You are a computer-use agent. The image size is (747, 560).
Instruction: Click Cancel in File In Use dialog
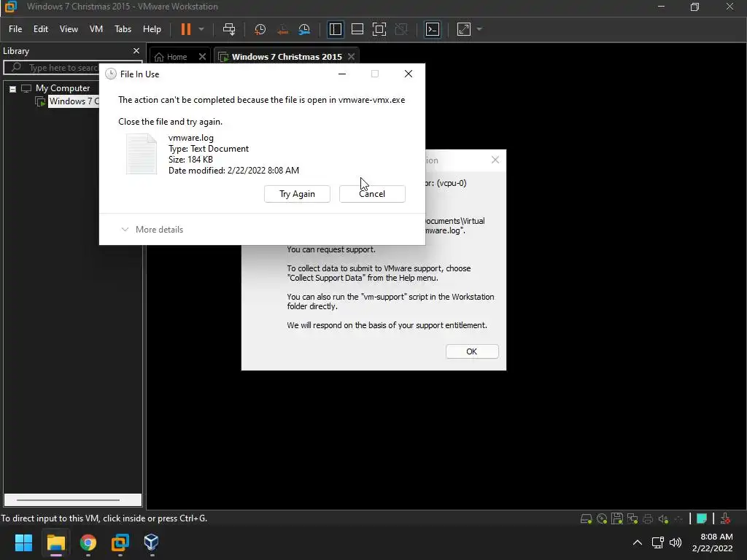point(372,194)
